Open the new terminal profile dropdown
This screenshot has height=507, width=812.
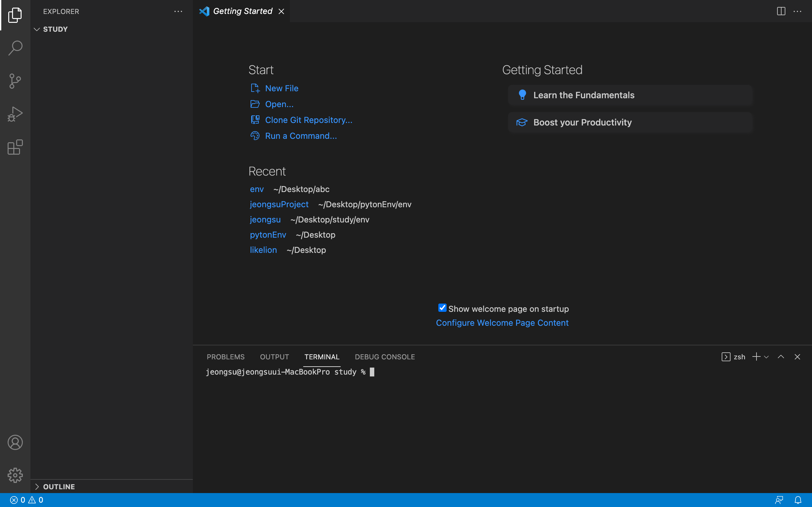pyautogui.click(x=766, y=357)
